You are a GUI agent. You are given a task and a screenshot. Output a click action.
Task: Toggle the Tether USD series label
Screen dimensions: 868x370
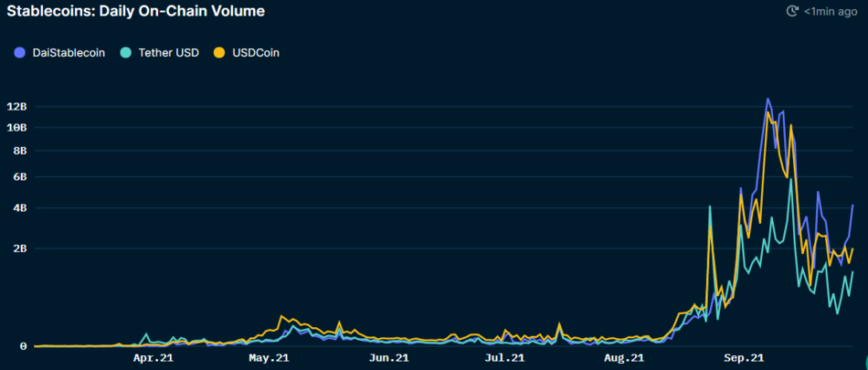[x=167, y=53]
